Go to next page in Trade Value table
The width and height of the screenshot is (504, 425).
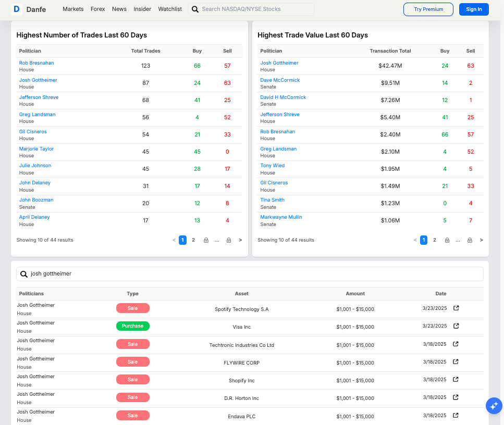481,240
